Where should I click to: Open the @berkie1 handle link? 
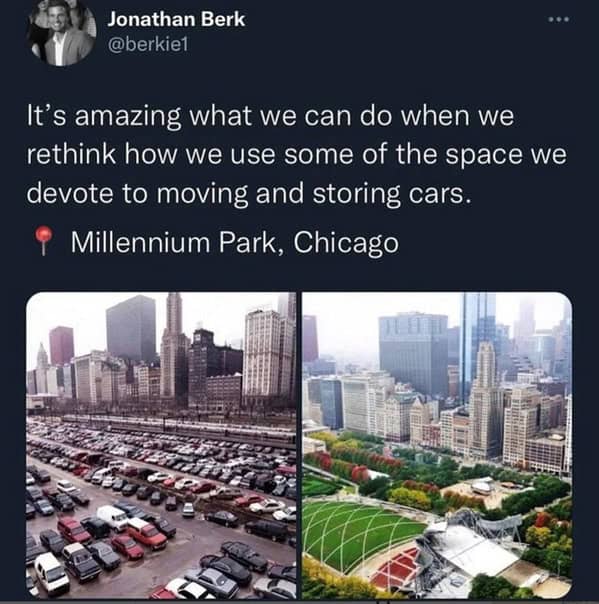coord(148,45)
